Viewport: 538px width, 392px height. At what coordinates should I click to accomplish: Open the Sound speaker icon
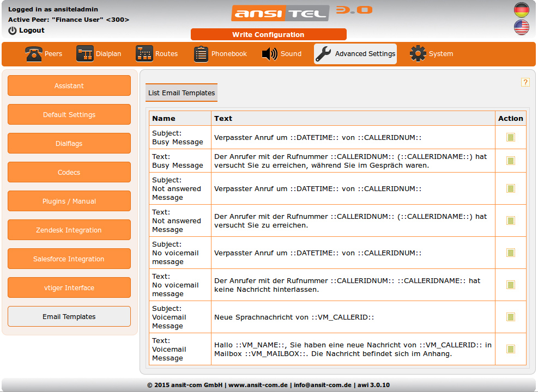point(270,54)
